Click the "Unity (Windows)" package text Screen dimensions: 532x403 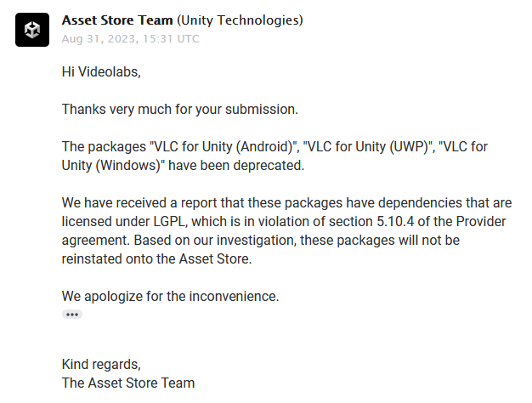click(x=111, y=166)
